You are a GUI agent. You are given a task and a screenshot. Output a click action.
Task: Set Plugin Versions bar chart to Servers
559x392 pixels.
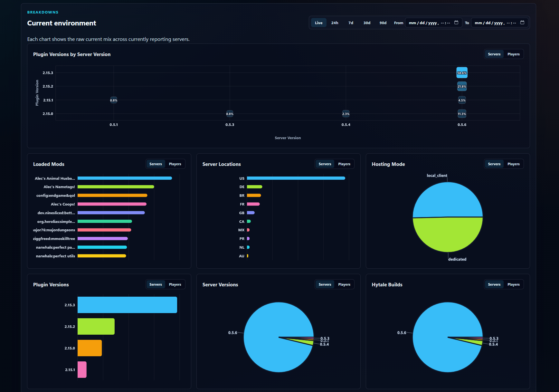point(156,284)
